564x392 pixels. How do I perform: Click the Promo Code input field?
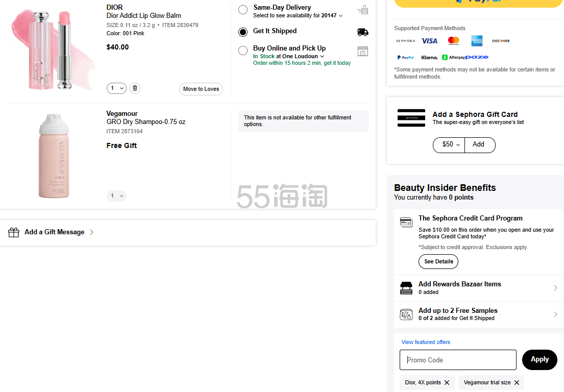click(458, 360)
